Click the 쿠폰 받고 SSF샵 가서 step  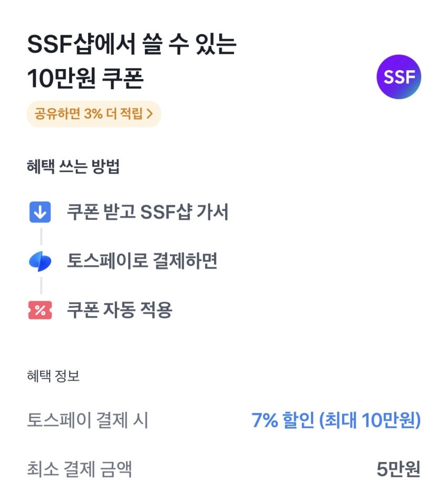coord(148,212)
